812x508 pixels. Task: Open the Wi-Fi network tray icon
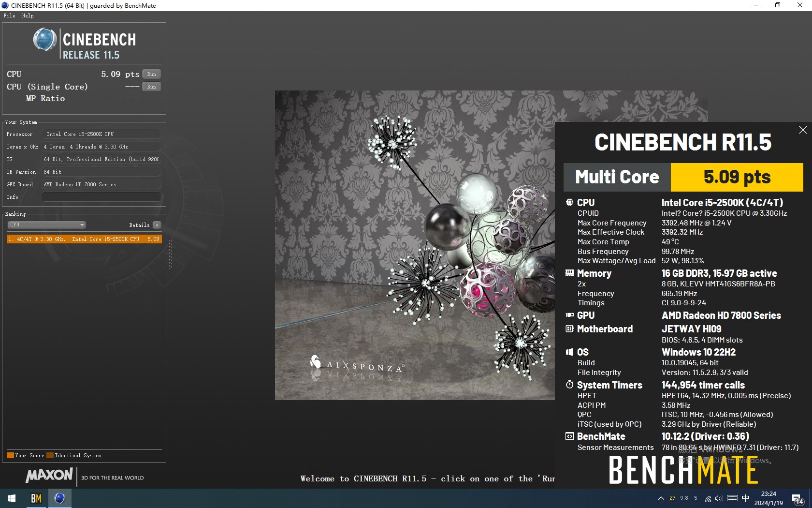(708, 498)
